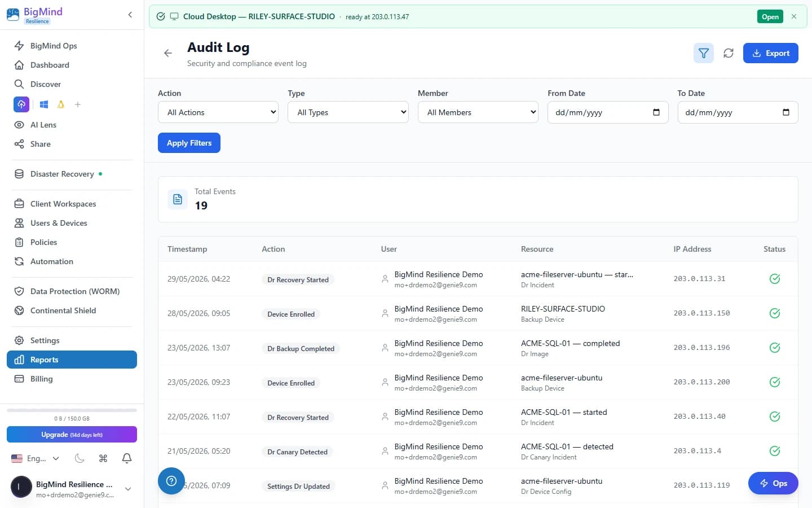The width and height of the screenshot is (812, 508).
Task: Click the storage usage progress bar
Action: 72,410
